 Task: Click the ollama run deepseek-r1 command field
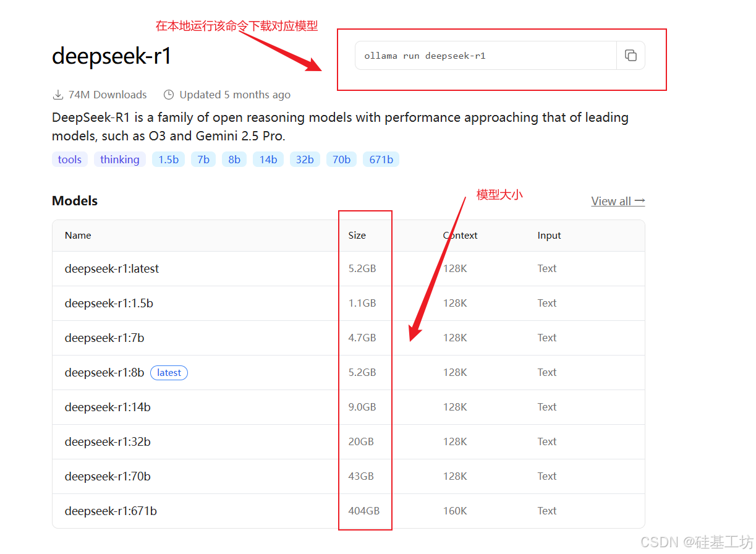(x=486, y=56)
